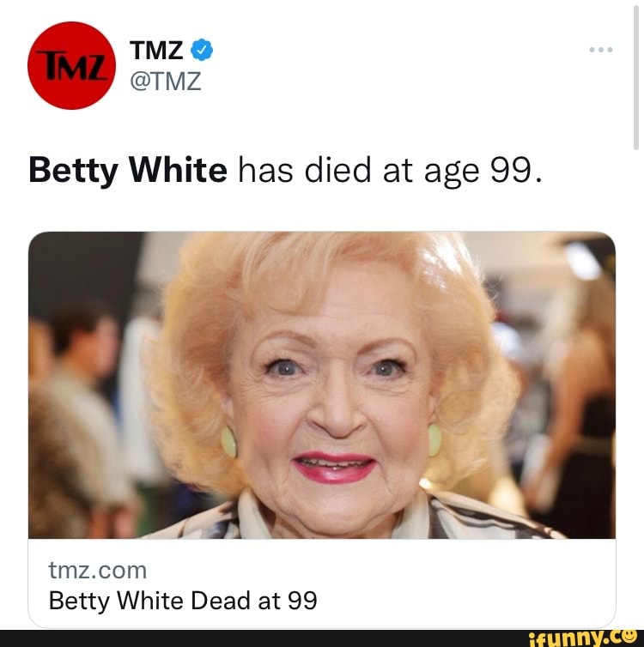
Task: Open the red TMZ profile avatar
Action: 72,65
